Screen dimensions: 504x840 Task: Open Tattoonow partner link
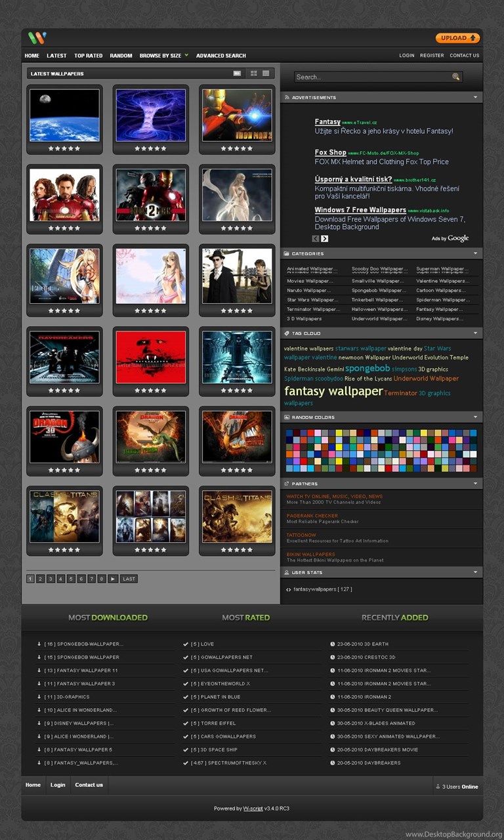tap(301, 535)
